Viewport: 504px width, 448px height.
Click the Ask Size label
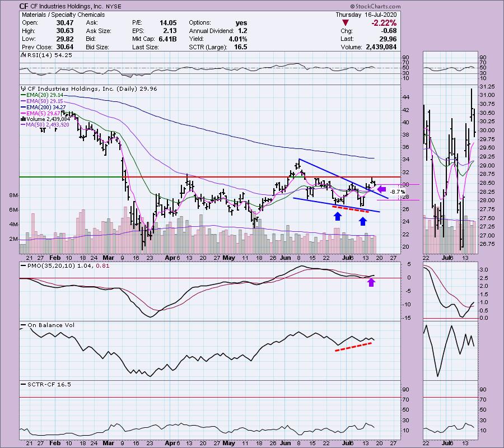click(x=99, y=31)
